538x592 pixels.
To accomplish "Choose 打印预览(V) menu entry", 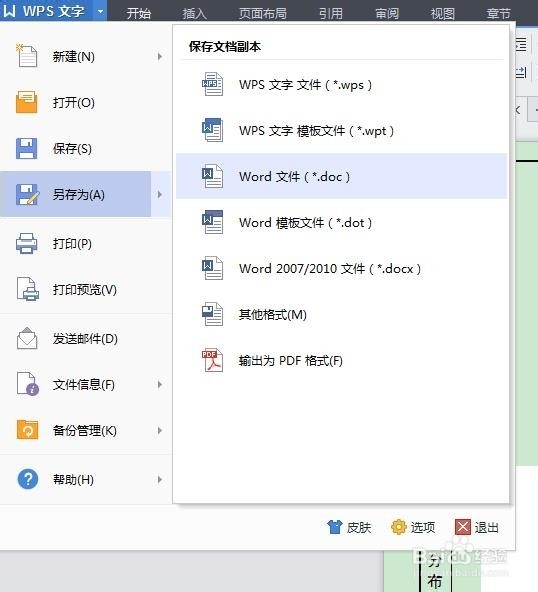I will pyautogui.click(x=85, y=290).
